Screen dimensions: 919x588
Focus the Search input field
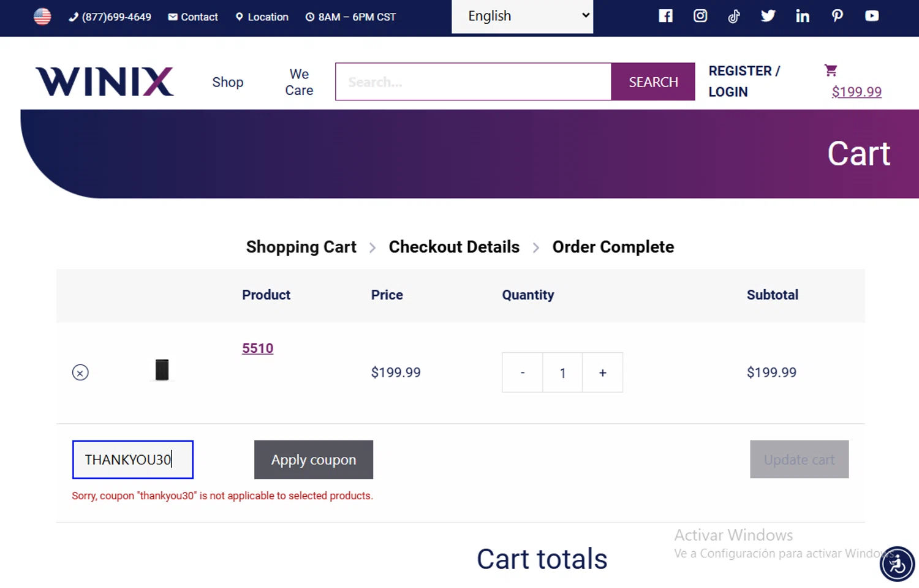473,81
